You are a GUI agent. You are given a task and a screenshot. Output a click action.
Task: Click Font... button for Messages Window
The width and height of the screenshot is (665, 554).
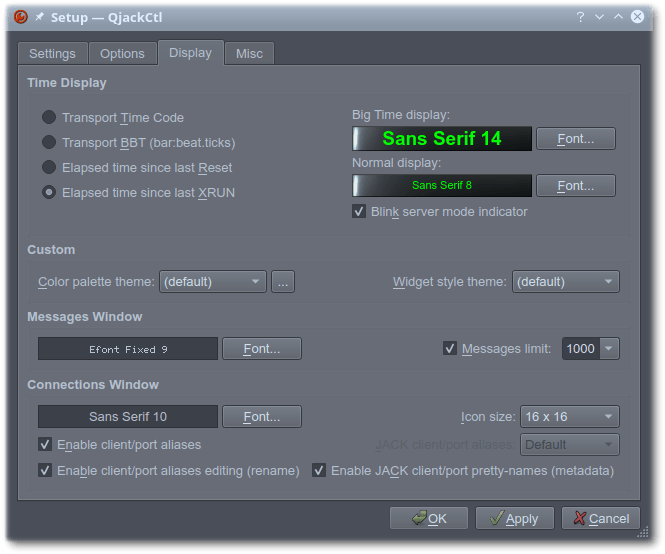pyautogui.click(x=262, y=349)
